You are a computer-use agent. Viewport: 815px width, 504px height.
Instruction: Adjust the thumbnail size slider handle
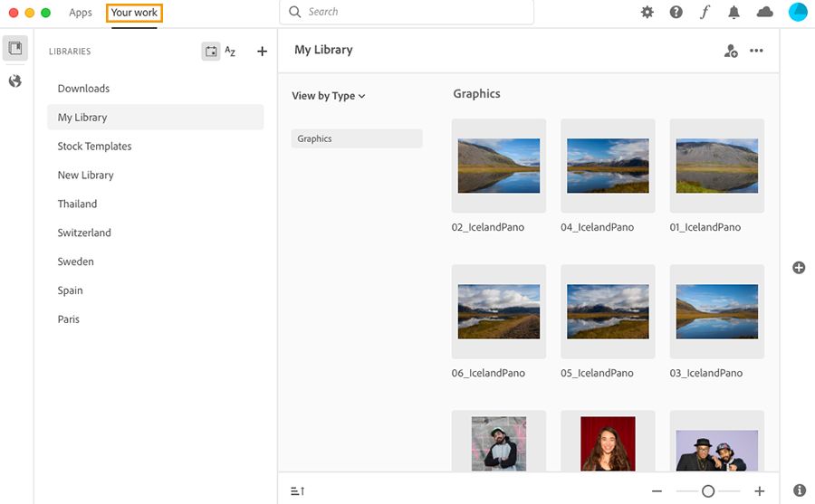coord(708,491)
